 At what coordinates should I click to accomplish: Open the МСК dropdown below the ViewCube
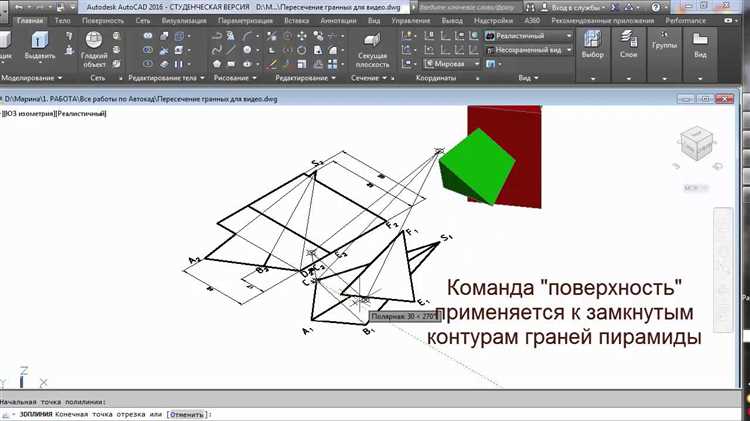pos(696,188)
